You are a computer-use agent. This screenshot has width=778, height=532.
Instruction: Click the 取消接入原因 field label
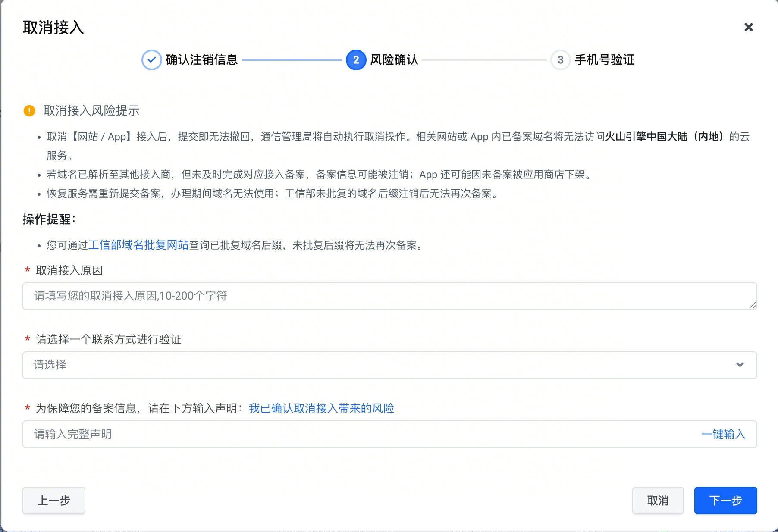[69, 270]
